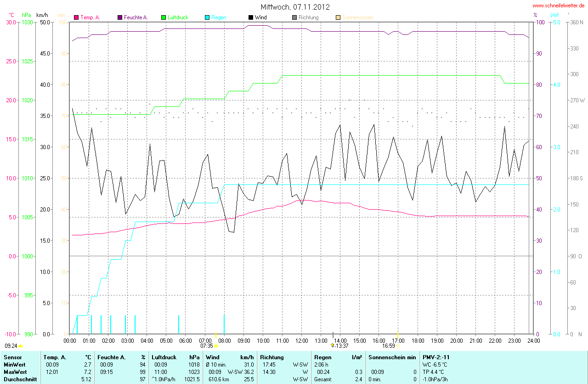Click the total rain value 2.4
Screen dimensions: 588x384
[x=358, y=379]
